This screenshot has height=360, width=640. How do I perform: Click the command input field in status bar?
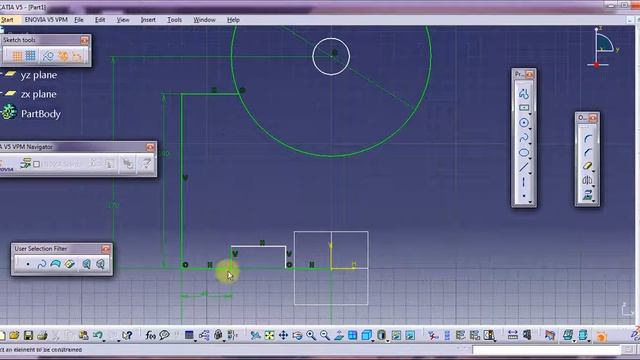coord(546,350)
